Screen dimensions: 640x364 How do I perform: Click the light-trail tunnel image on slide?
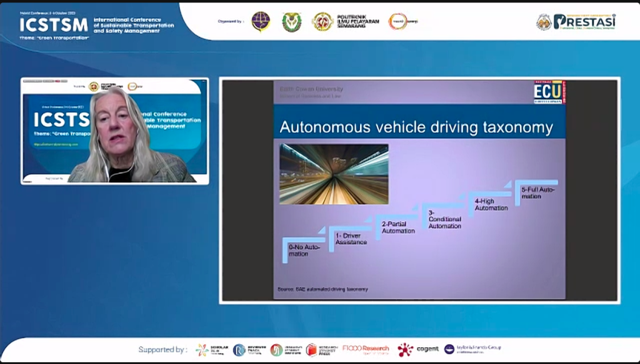click(334, 174)
